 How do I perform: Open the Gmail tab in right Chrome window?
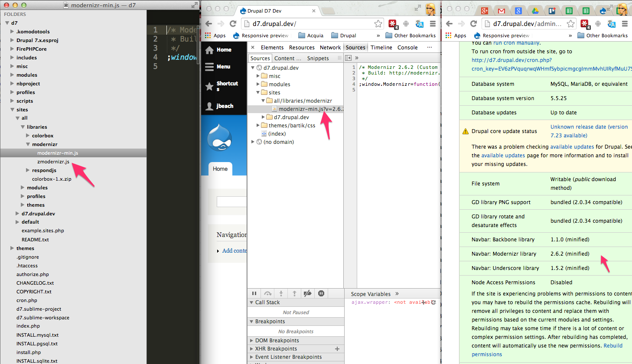tap(502, 11)
